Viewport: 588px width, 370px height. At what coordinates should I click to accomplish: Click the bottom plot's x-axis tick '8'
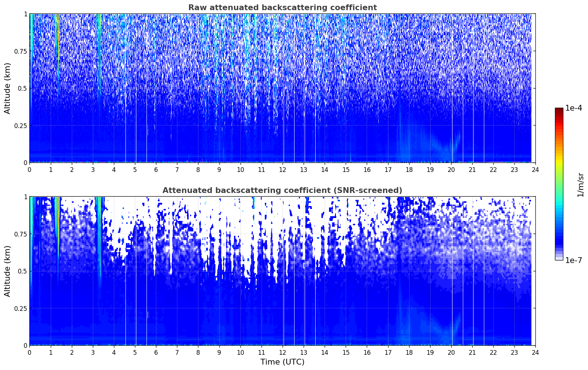pos(198,352)
